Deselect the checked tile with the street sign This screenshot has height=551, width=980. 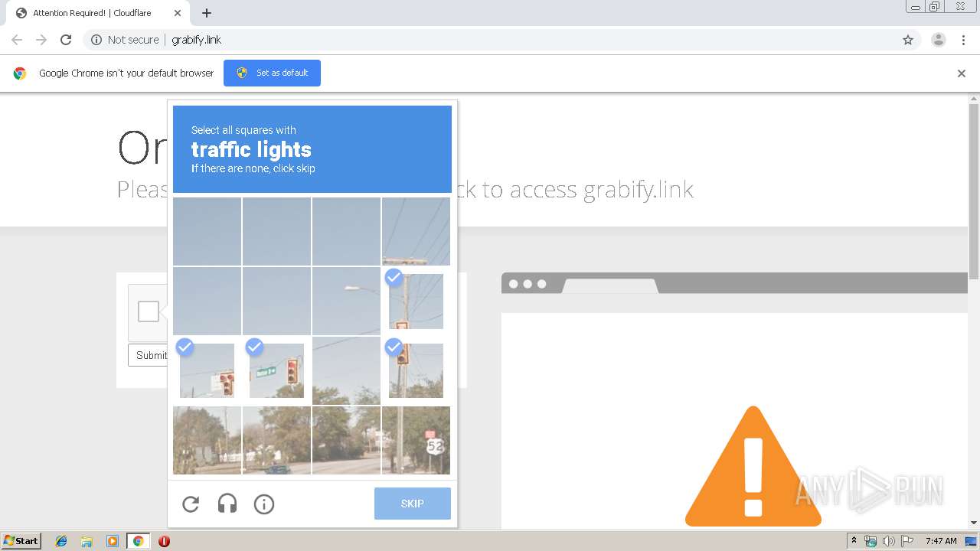coord(276,370)
